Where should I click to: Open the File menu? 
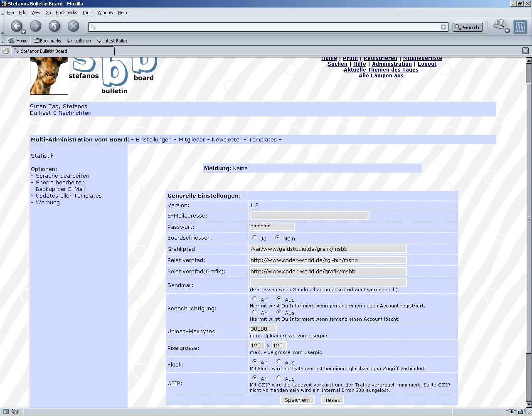click(10, 12)
